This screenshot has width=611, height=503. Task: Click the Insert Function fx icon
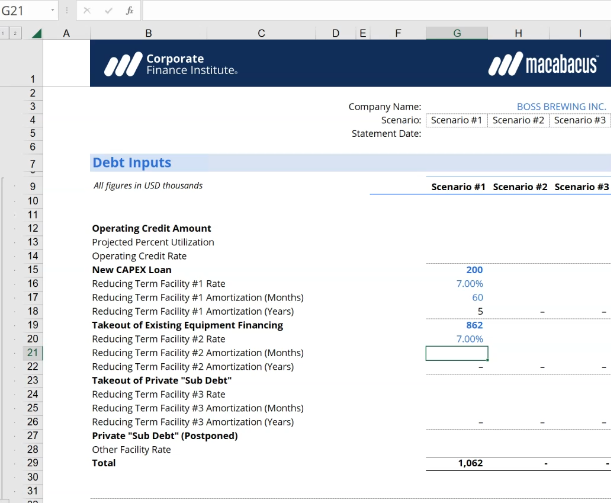[x=130, y=10]
